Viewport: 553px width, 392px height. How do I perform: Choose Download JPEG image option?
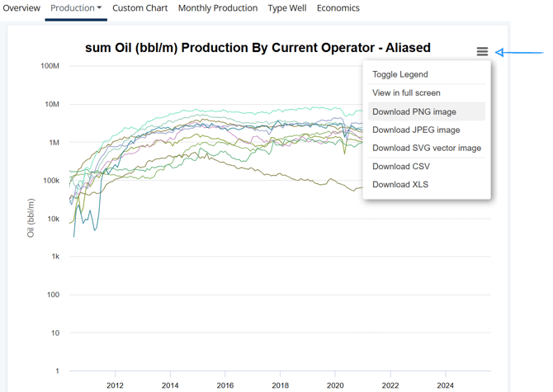point(416,130)
